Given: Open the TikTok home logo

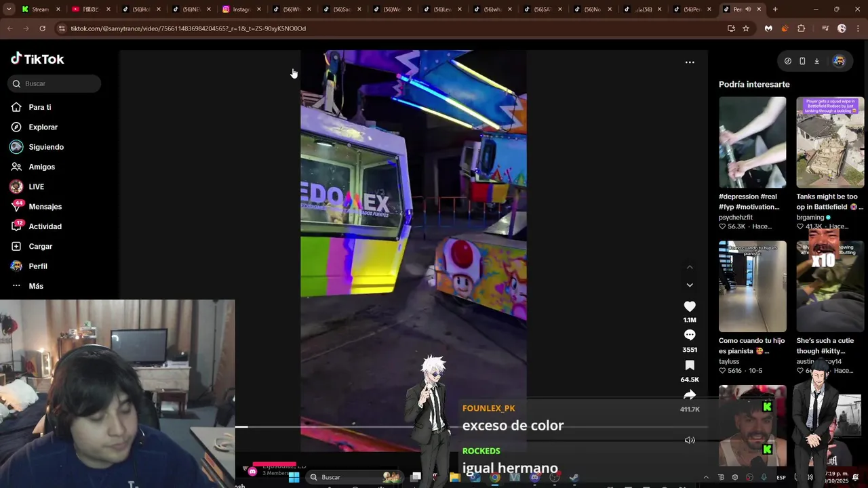Looking at the screenshot, I should coord(37,59).
